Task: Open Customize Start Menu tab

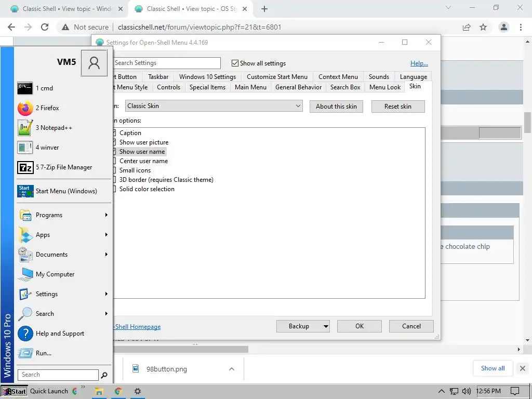Action: (277, 77)
